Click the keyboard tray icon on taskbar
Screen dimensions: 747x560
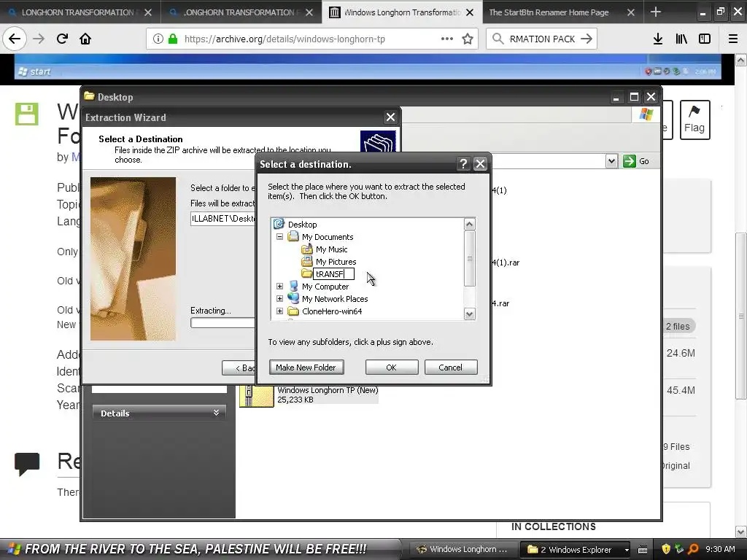tap(642, 550)
